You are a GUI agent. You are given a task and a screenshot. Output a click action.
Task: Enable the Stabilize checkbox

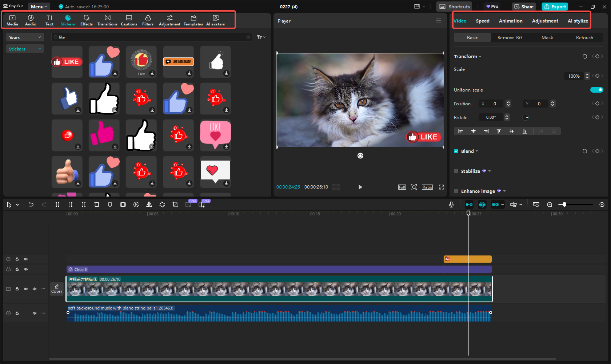pos(456,171)
